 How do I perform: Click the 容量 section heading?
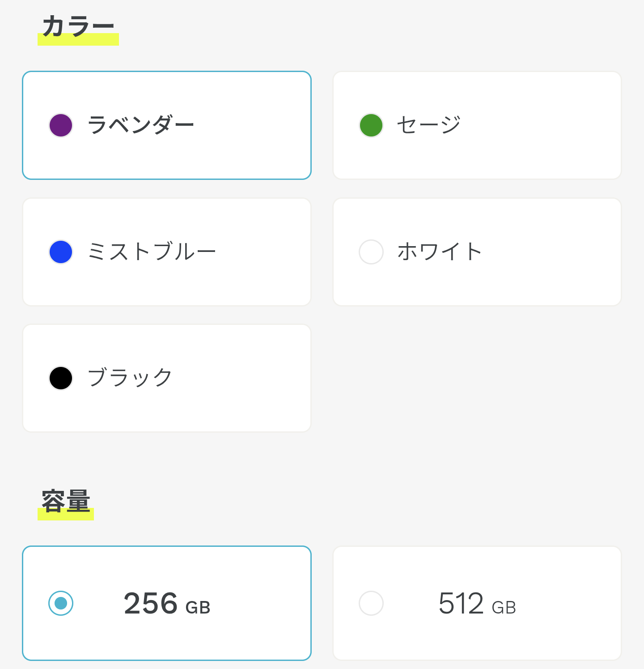pyautogui.click(x=66, y=501)
